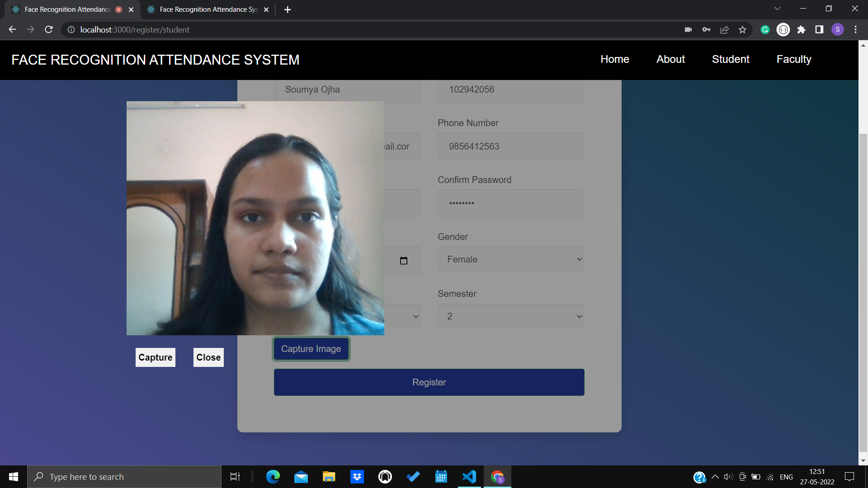
Task: Open the Faculty navigation menu item
Action: pyautogui.click(x=794, y=59)
